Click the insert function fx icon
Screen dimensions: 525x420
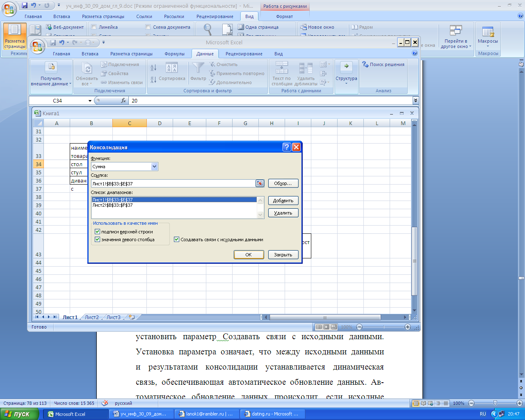[123, 100]
